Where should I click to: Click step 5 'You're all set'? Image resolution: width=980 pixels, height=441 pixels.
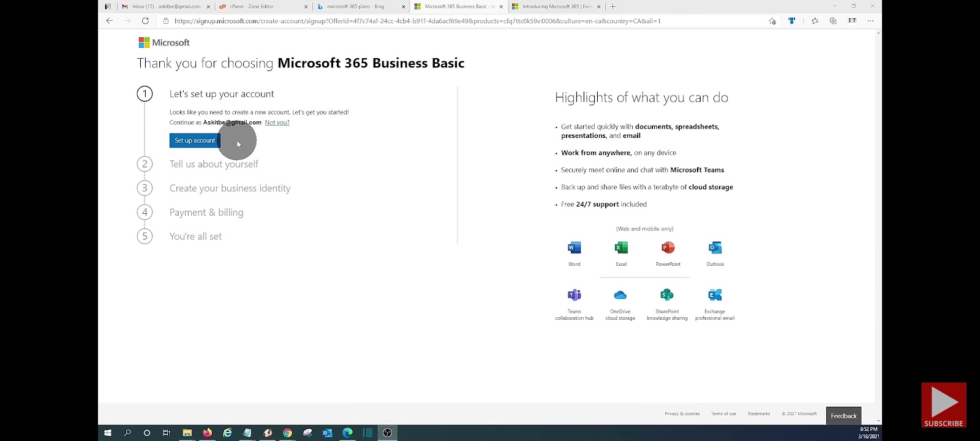(195, 236)
